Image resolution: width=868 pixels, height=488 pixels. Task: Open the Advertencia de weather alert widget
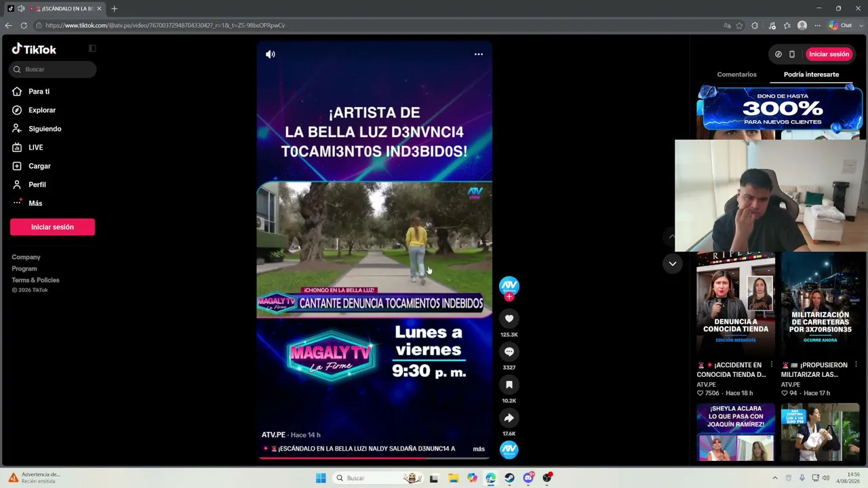34,478
